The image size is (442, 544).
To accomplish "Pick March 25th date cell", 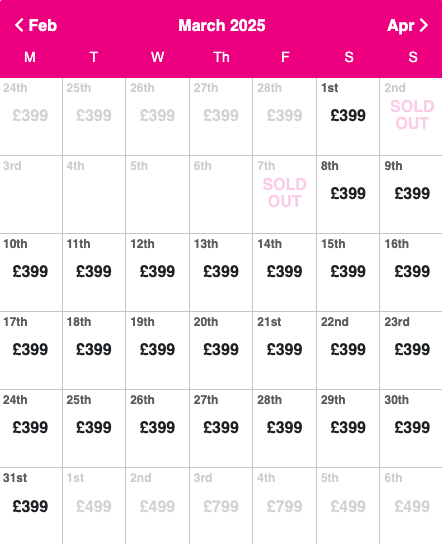I will [x=94, y=429].
